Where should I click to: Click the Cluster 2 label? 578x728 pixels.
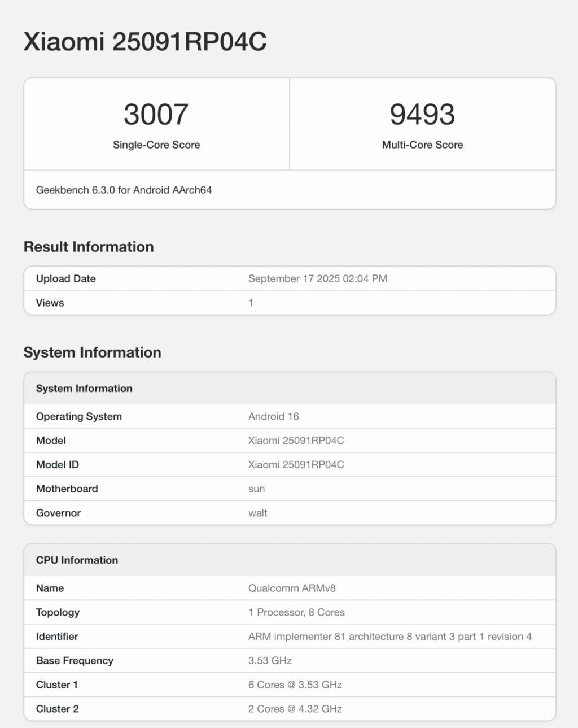58,709
